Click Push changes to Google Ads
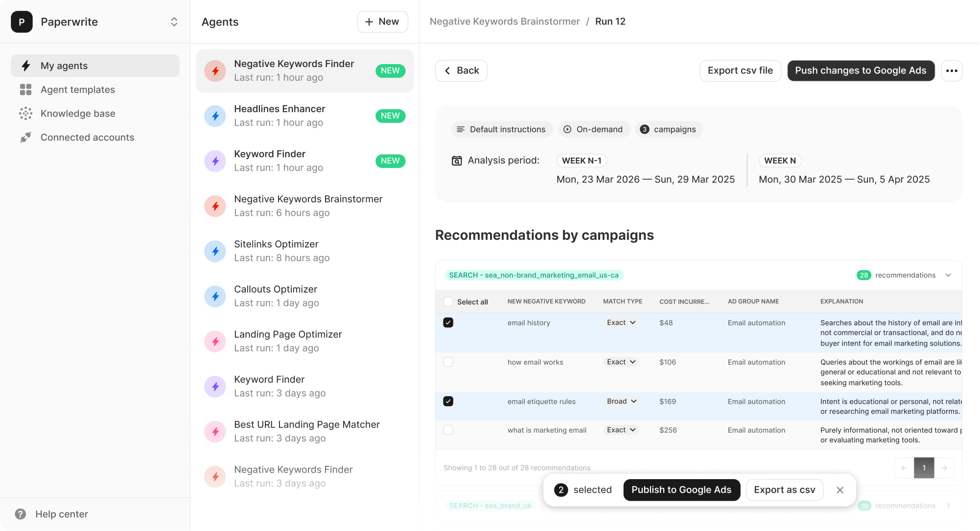 pyautogui.click(x=861, y=70)
